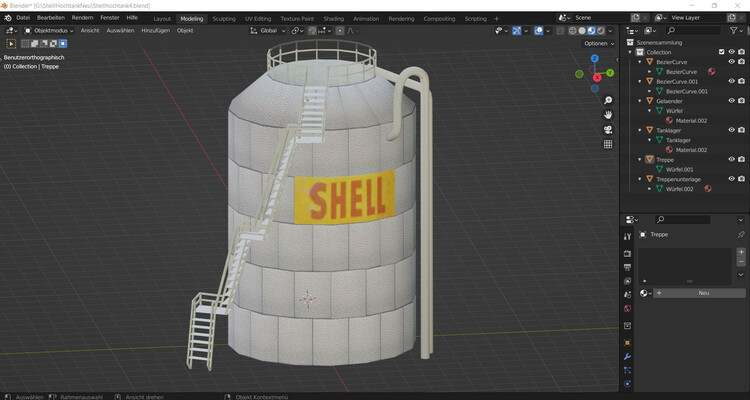750x400 pixels.
Task: Click the outliner search field
Action: [694, 31]
